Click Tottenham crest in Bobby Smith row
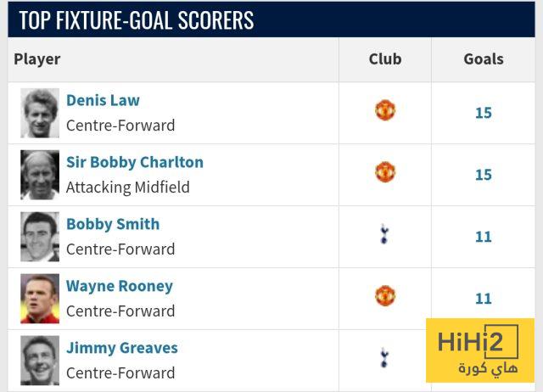The width and height of the screenshot is (543, 392). [x=384, y=234]
